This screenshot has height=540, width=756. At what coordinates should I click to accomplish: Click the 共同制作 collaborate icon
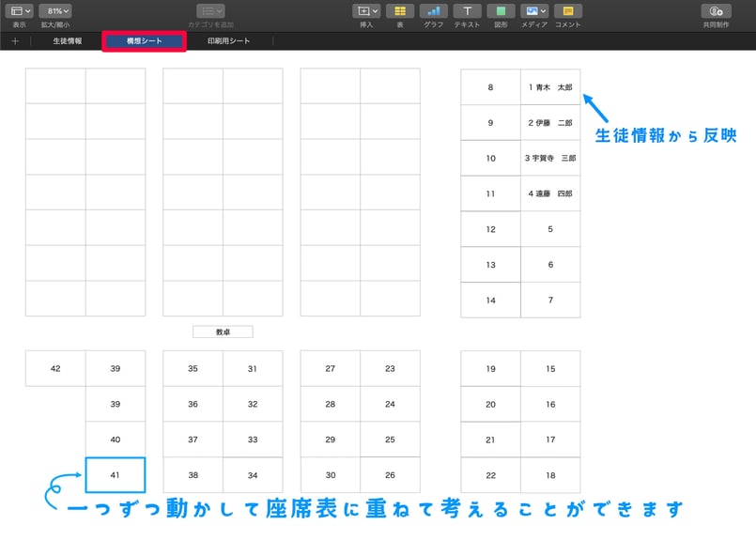tap(716, 11)
